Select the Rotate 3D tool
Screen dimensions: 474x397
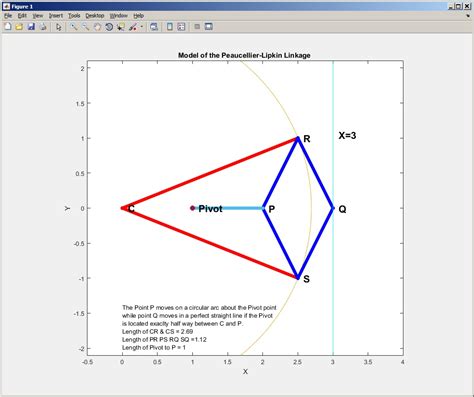click(x=109, y=27)
